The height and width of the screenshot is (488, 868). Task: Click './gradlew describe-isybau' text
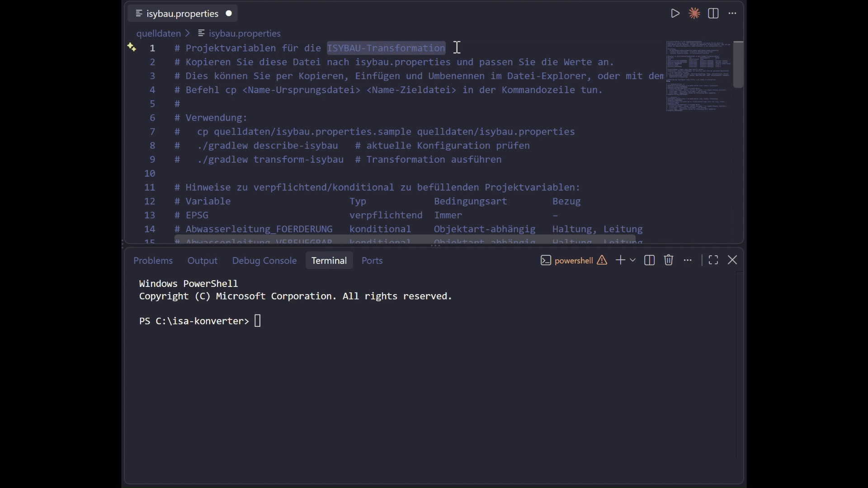click(268, 146)
